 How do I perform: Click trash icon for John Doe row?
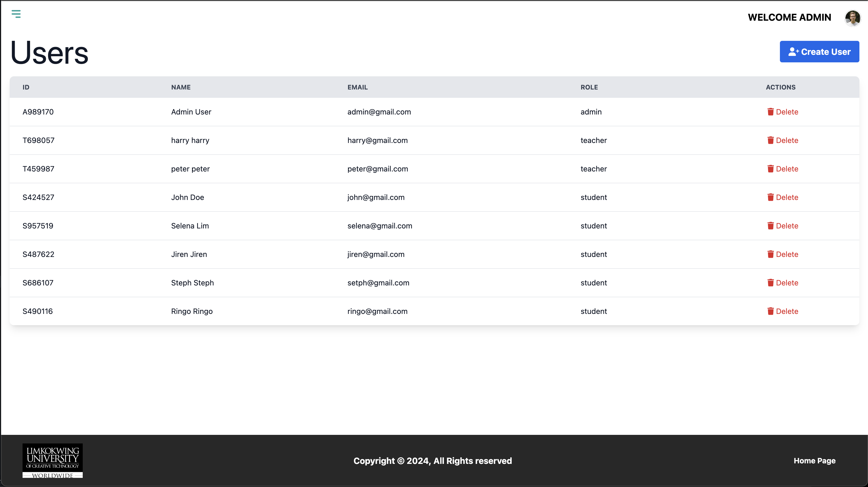click(x=770, y=197)
